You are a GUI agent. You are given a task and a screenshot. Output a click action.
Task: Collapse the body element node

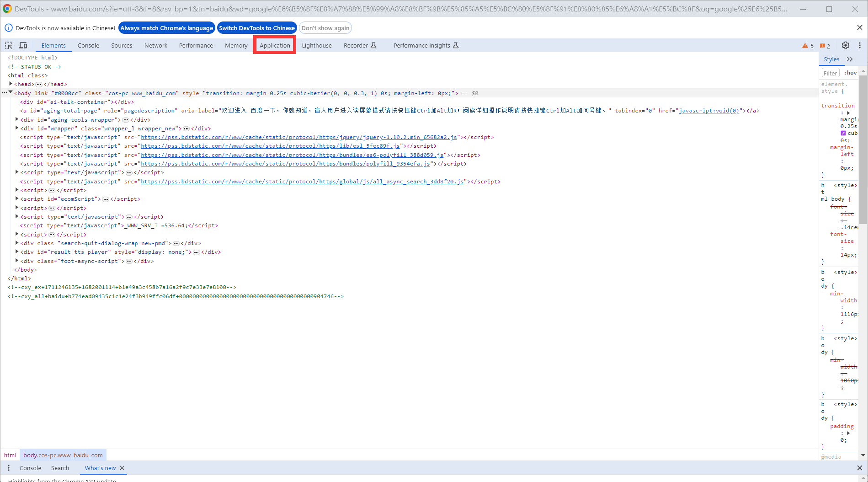(x=11, y=93)
